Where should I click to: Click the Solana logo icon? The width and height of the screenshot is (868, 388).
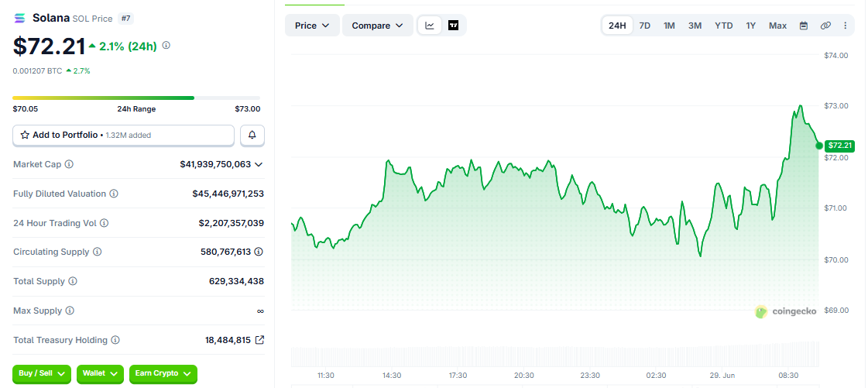(20, 19)
